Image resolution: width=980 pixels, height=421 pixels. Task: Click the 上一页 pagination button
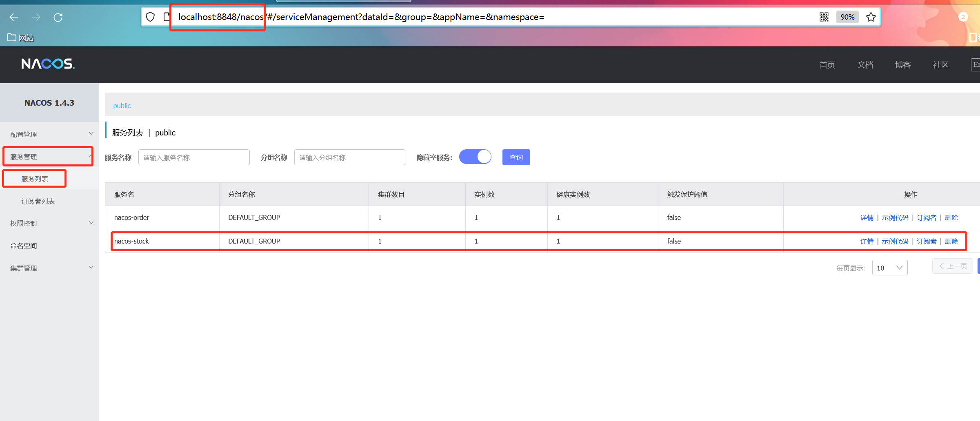click(x=953, y=266)
